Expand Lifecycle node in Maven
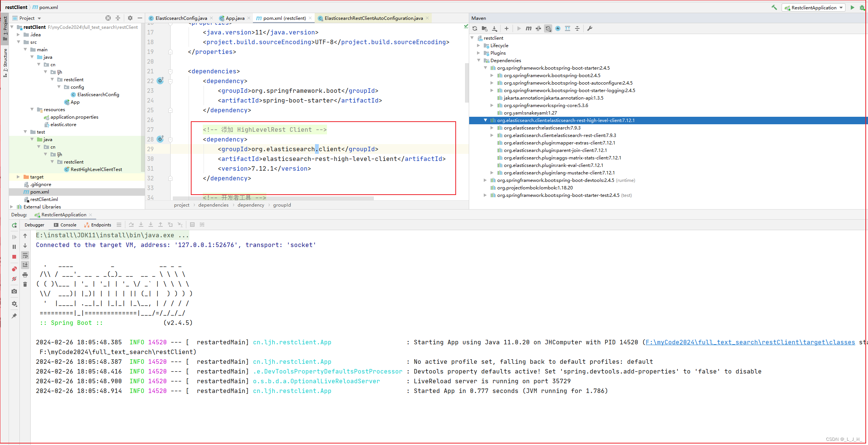 (479, 46)
